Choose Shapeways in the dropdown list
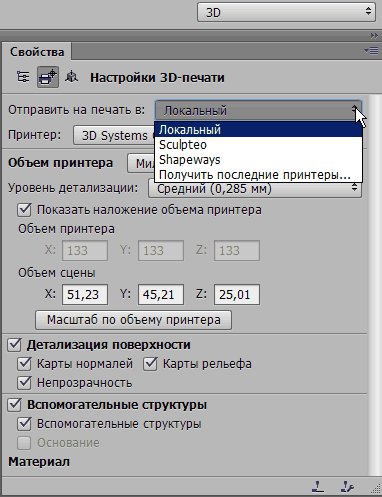The width and height of the screenshot is (382, 497). 258,160
